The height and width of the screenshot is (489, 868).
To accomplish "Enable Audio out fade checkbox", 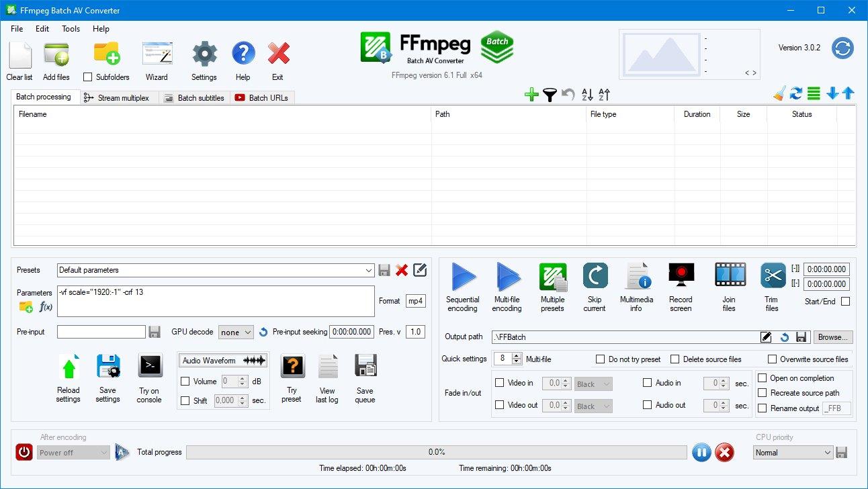I will (x=648, y=405).
